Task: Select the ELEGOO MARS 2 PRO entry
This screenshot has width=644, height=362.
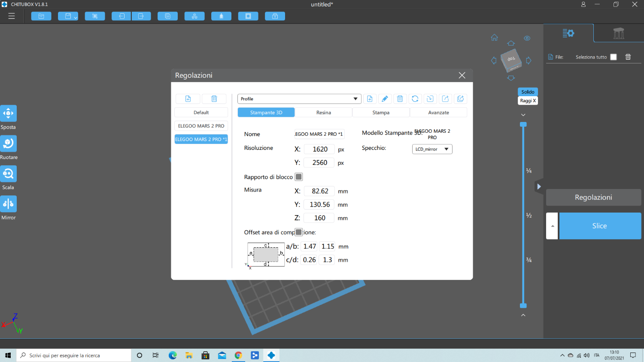Action: pyautogui.click(x=201, y=126)
